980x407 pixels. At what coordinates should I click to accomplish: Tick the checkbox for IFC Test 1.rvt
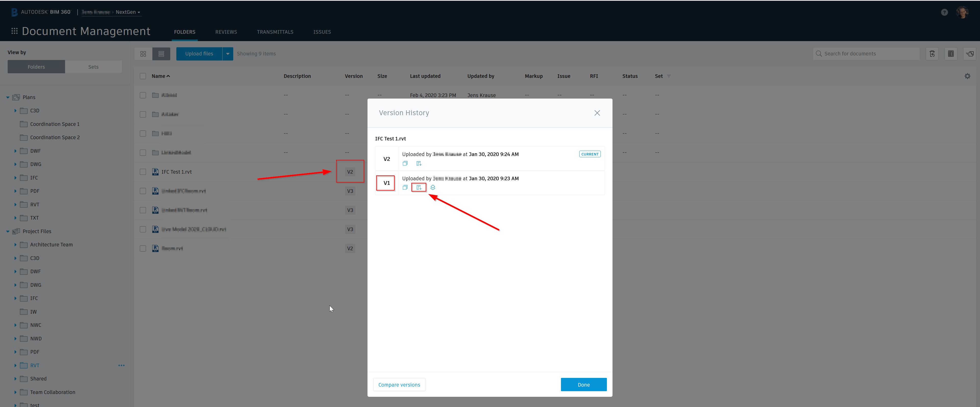point(143,172)
